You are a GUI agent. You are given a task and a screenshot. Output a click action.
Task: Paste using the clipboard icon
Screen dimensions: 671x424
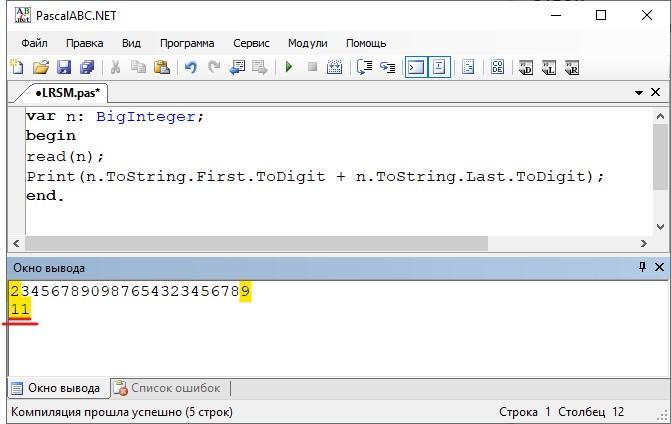coord(162,67)
